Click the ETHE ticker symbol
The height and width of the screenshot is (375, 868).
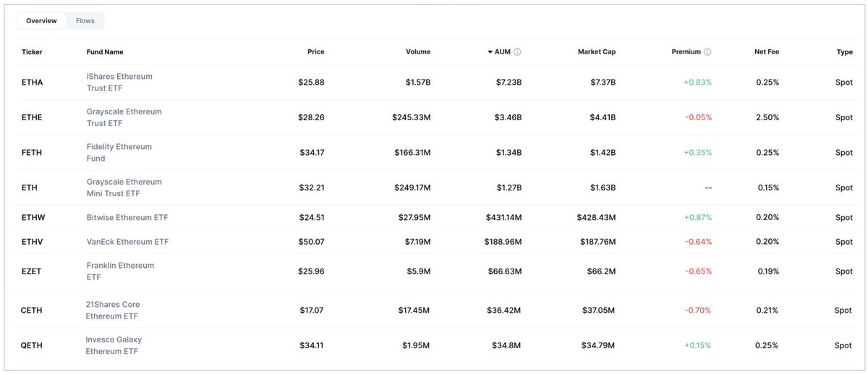(x=32, y=117)
